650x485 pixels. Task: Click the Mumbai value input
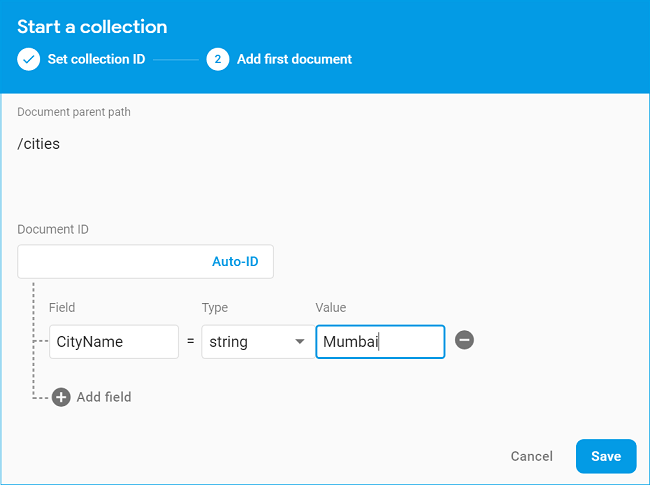click(x=380, y=342)
